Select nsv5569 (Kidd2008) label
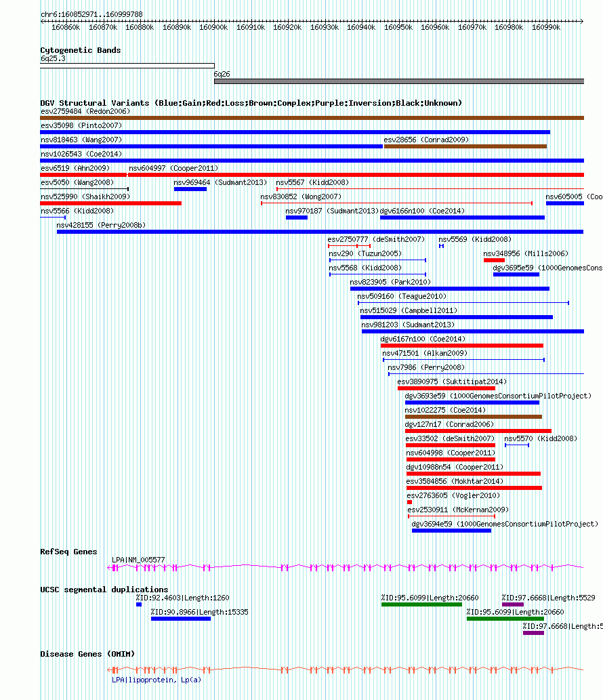Screen dimensions: 603x700 tap(475, 240)
